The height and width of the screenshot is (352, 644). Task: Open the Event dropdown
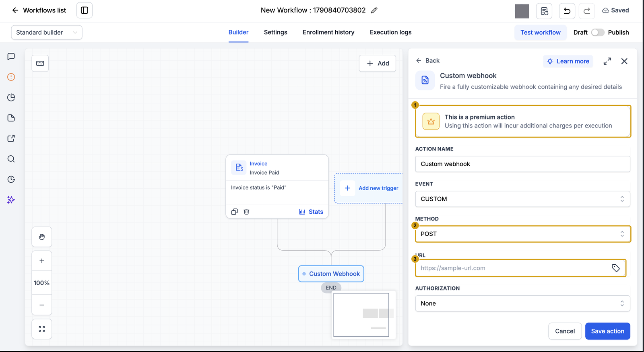tap(522, 199)
